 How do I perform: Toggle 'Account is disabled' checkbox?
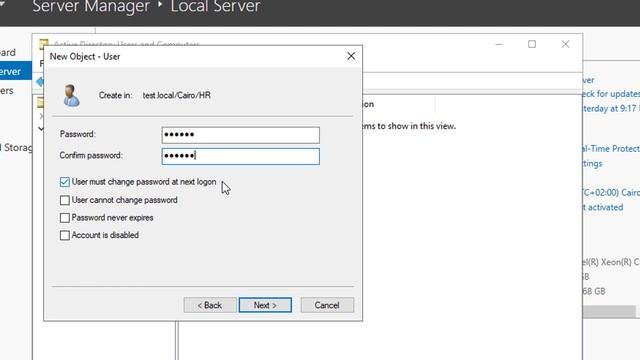pyautogui.click(x=64, y=236)
